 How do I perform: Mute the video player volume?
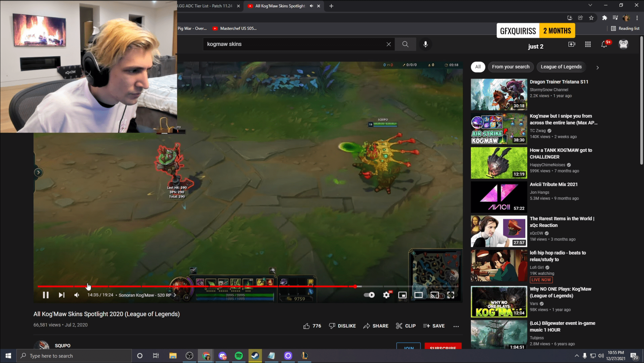pos(77,295)
